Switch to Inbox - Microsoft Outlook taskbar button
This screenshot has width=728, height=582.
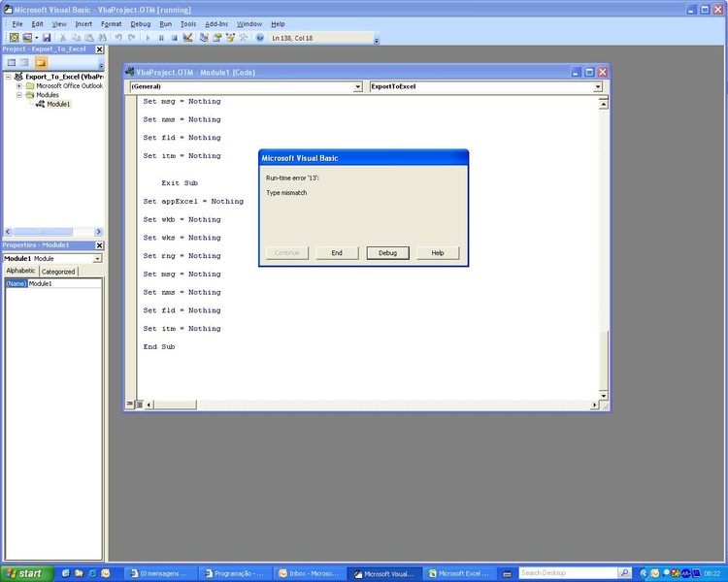(x=310, y=573)
